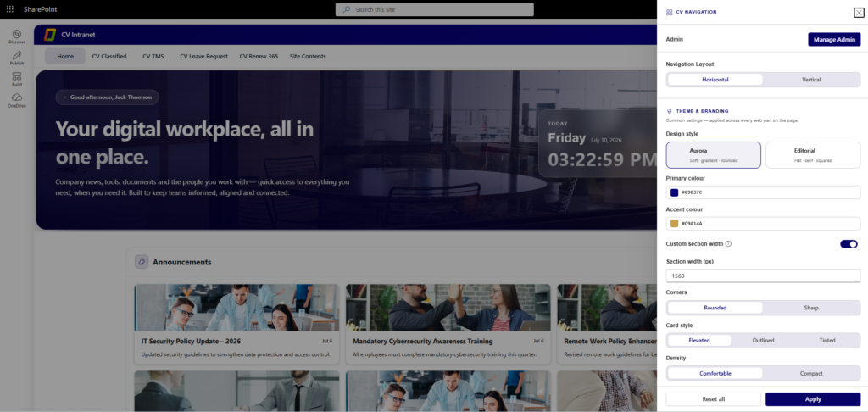The width and height of the screenshot is (868, 412).
Task: Open Publish in the left rail
Action: click(17, 58)
